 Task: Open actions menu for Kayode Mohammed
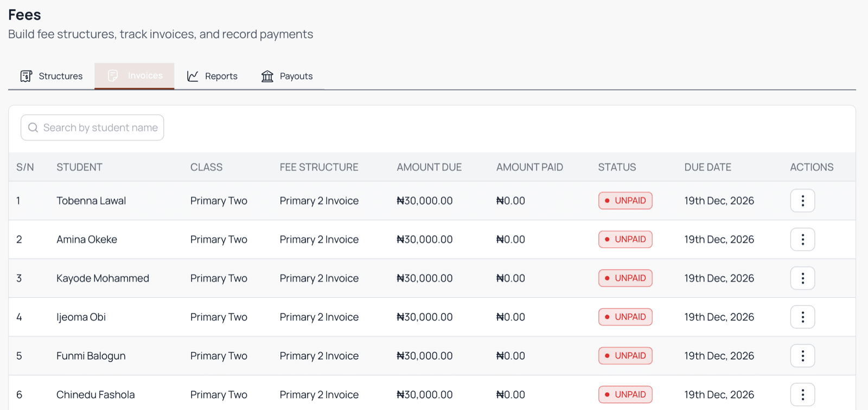coord(802,278)
